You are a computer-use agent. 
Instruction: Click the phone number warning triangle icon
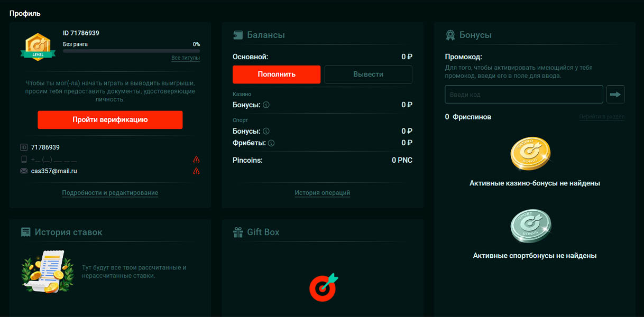pos(196,160)
